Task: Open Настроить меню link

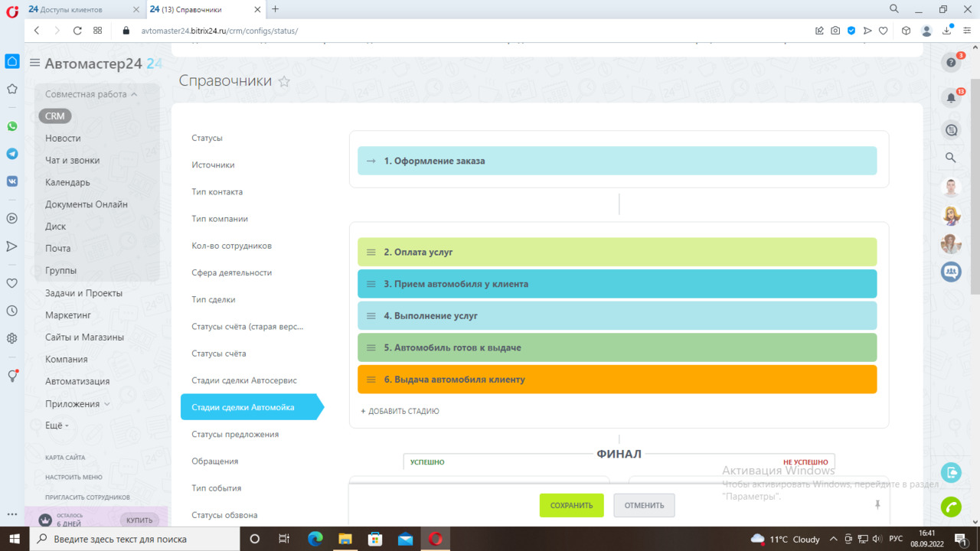Action: pos(73,477)
